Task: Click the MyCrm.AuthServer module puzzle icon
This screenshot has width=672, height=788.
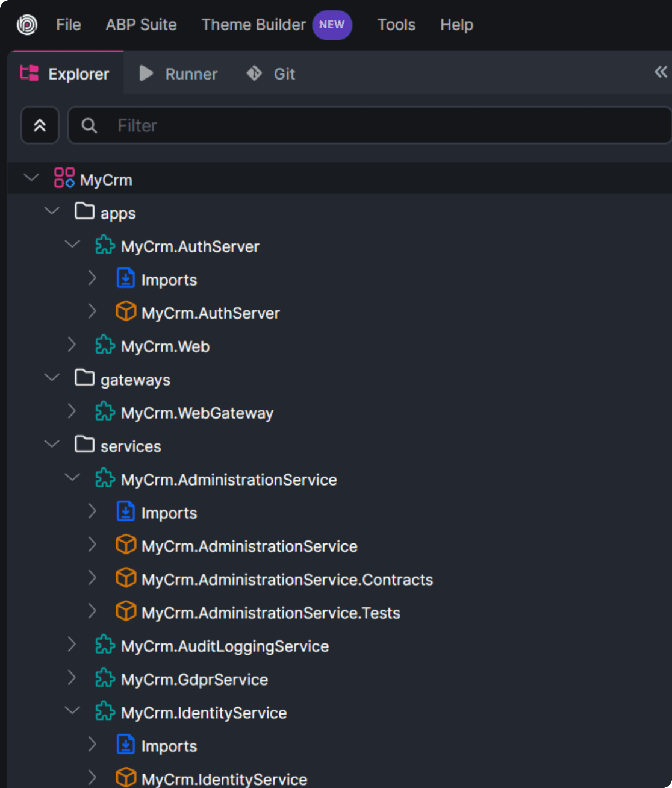Action: coord(105,245)
